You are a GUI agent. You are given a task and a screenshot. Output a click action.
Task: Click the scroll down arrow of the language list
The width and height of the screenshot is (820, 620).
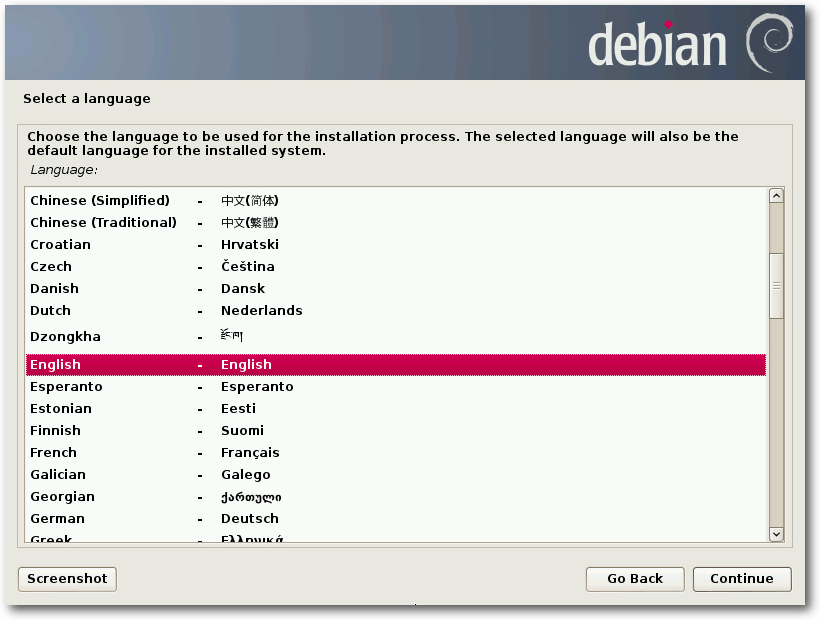coord(776,534)
